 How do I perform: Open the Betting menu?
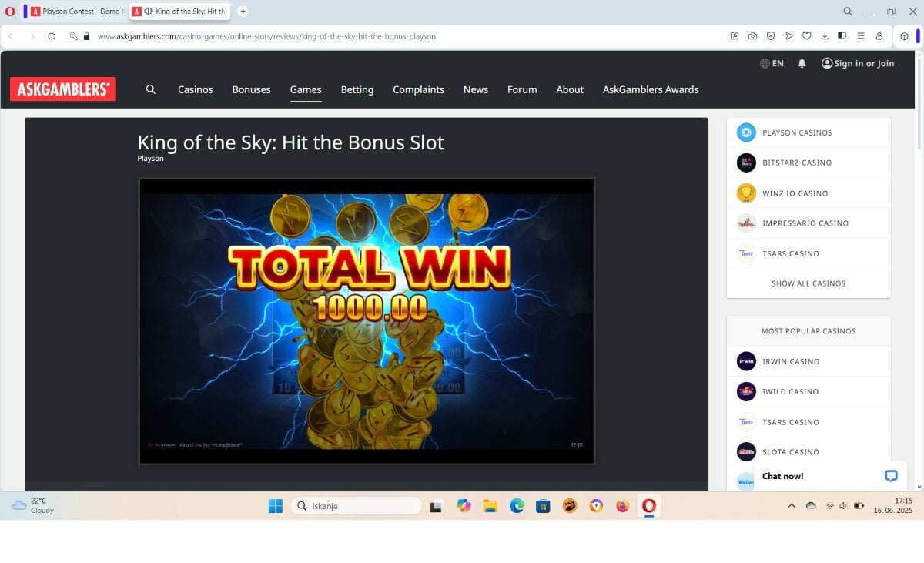pos(357,89)
